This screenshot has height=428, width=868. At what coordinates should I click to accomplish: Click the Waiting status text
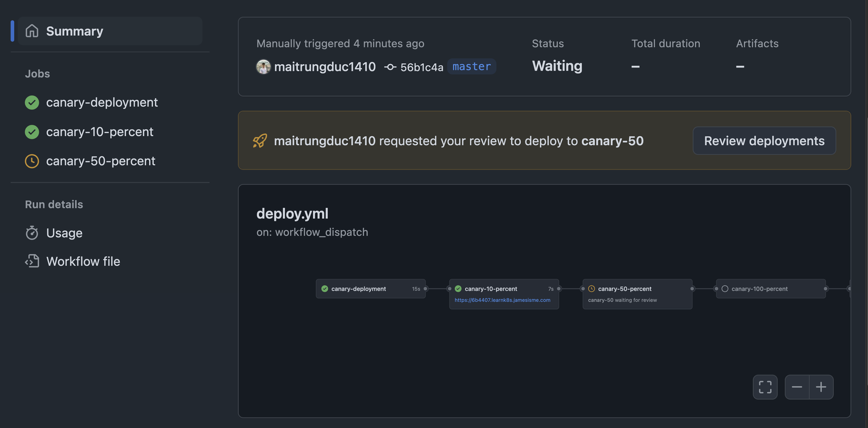pos(557,66)
